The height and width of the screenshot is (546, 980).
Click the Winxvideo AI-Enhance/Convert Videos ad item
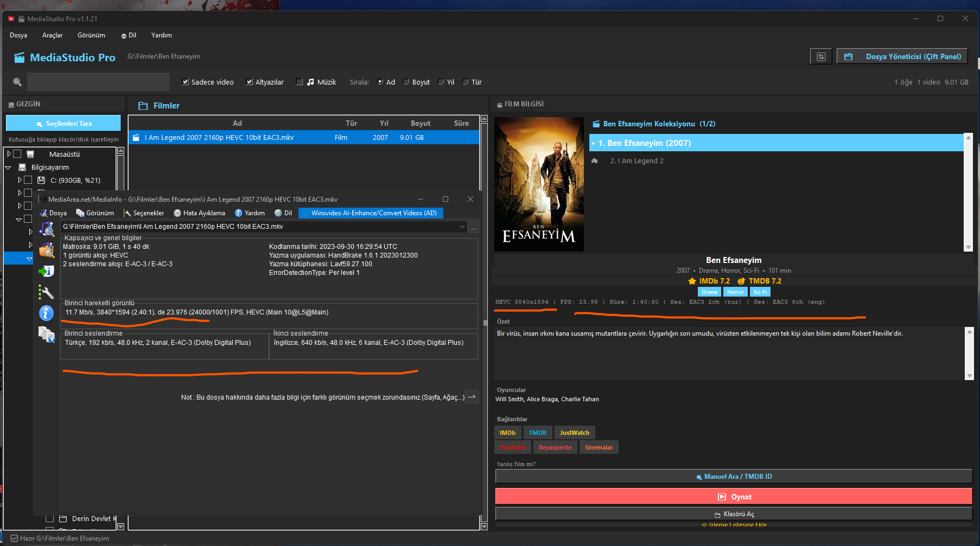point(371,213)
